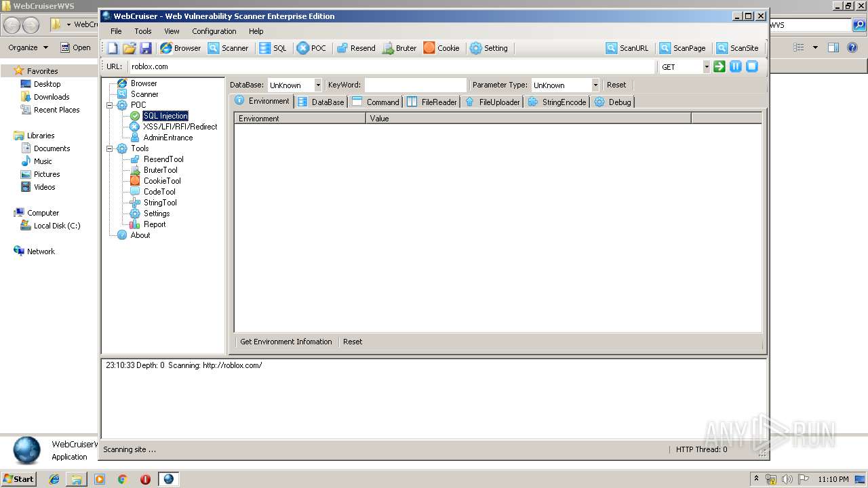Screen dimensions: 868x488
Task: Click Get Environment Infomation button
Action: pos(286,342)
